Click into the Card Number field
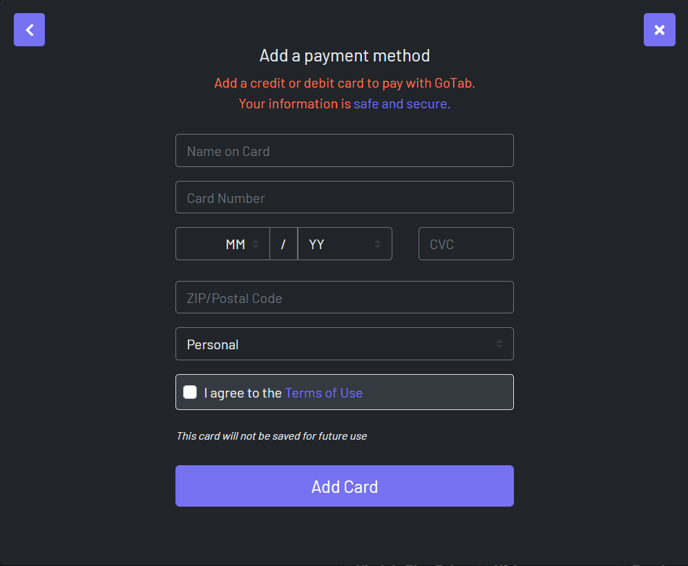 344,198
